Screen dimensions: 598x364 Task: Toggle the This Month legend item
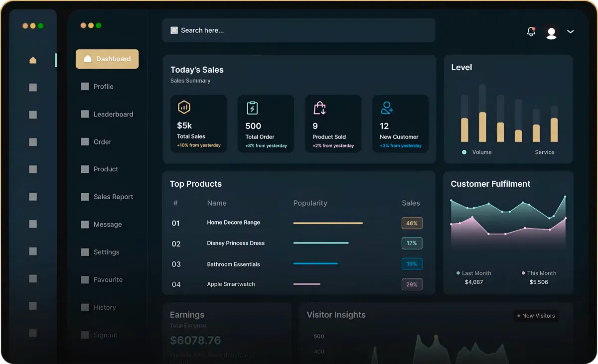(539, 273)
